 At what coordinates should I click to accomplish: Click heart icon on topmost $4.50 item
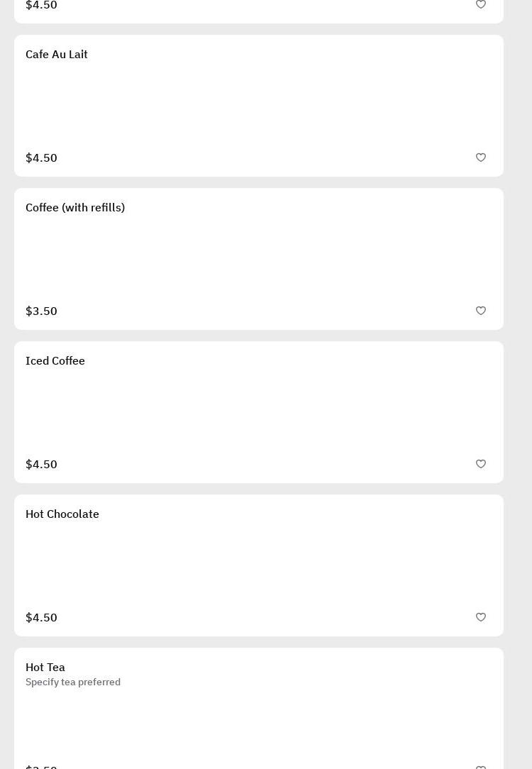click(x=481, y=5)
